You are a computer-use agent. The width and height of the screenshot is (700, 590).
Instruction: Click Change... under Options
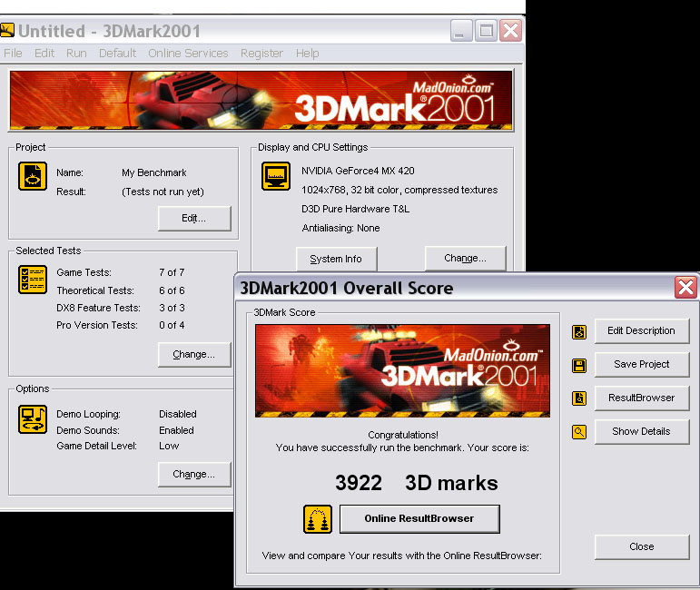coord(194,474)
